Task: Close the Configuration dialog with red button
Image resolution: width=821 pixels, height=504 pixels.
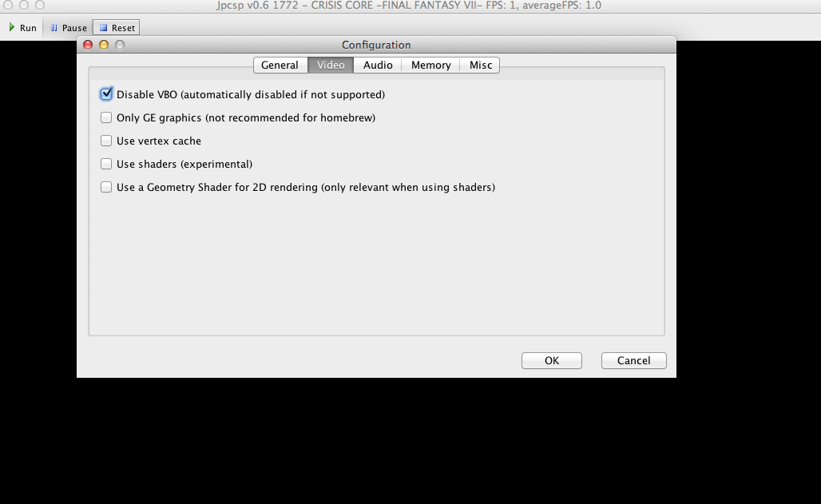Action: (x=88, y=45)
